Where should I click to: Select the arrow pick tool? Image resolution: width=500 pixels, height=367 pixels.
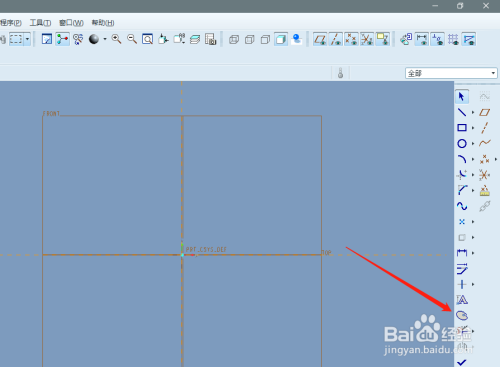[x=462, y=97]
